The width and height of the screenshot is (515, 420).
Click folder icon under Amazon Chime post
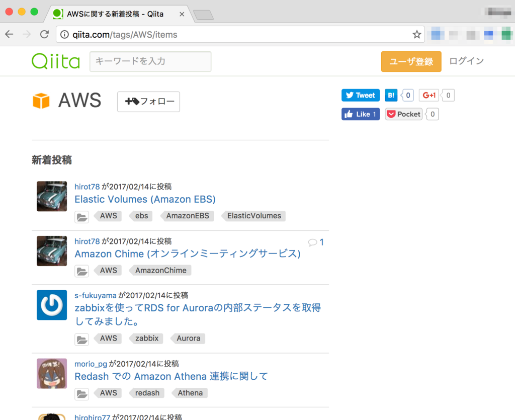[x=82, y=271]
